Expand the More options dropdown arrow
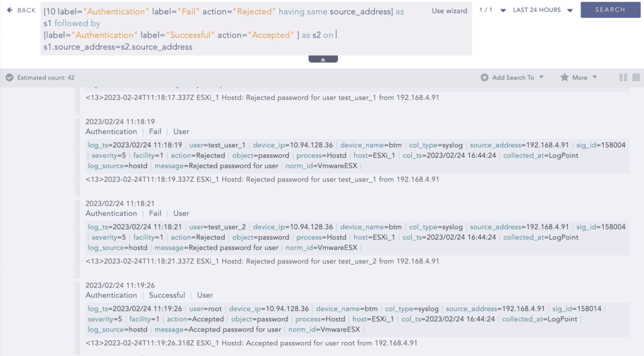 [594, 77]
